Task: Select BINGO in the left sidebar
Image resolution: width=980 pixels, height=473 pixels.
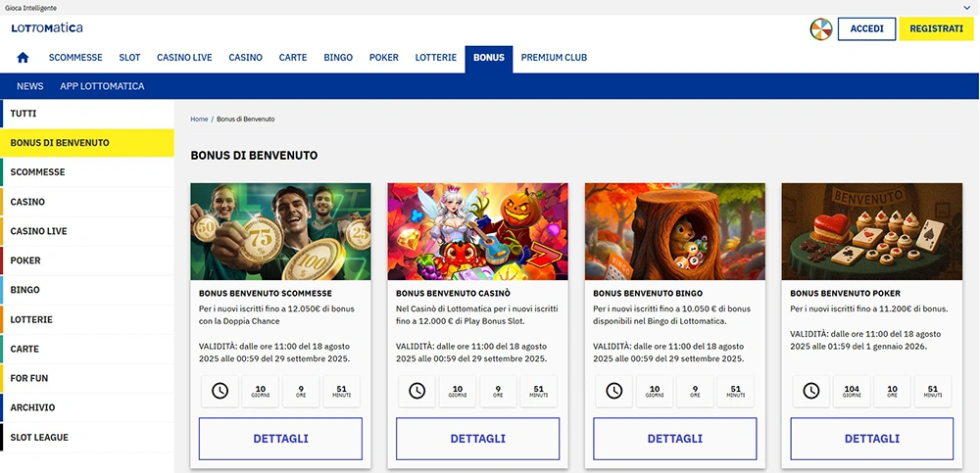Action: coord(87,290)
